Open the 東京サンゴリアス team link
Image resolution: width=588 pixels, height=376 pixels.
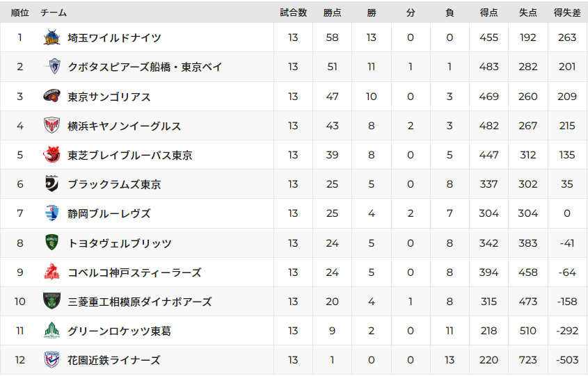[x=109, y=97]
